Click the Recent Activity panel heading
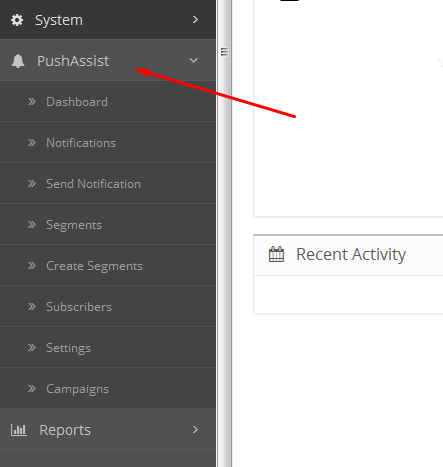This screenshot has height=467, width=443. pyautogui.click(x=351, y=254)
